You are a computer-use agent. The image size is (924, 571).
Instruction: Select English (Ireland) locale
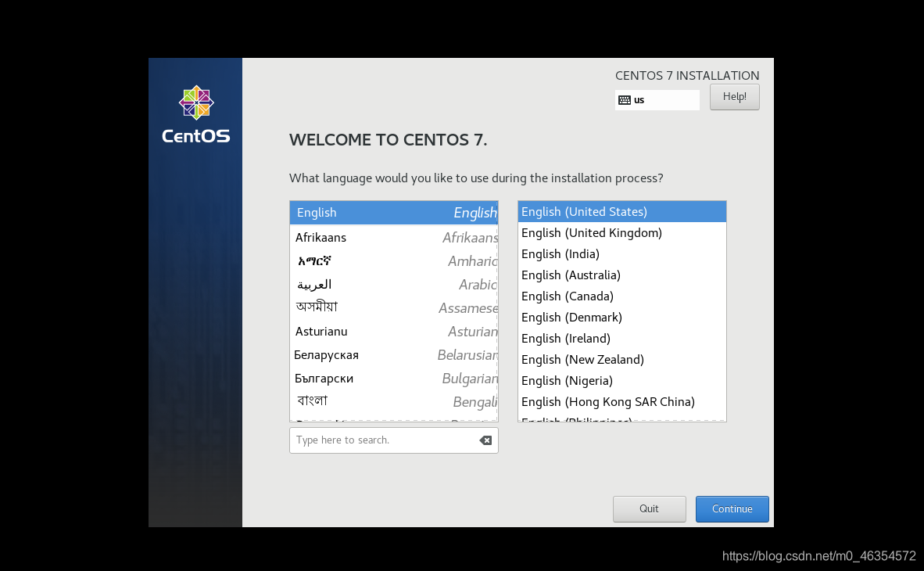point(621,339)
